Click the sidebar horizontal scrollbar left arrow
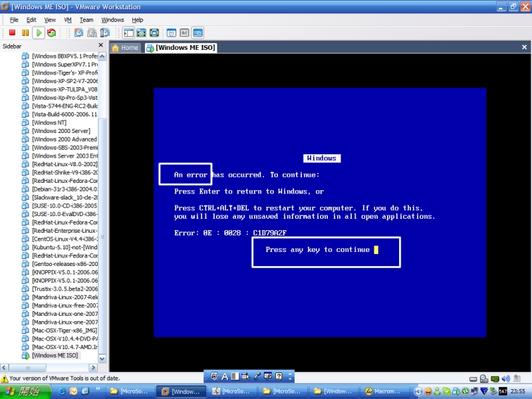The width and height of the screenshot is (532, 399). click(x=5, y=368)
